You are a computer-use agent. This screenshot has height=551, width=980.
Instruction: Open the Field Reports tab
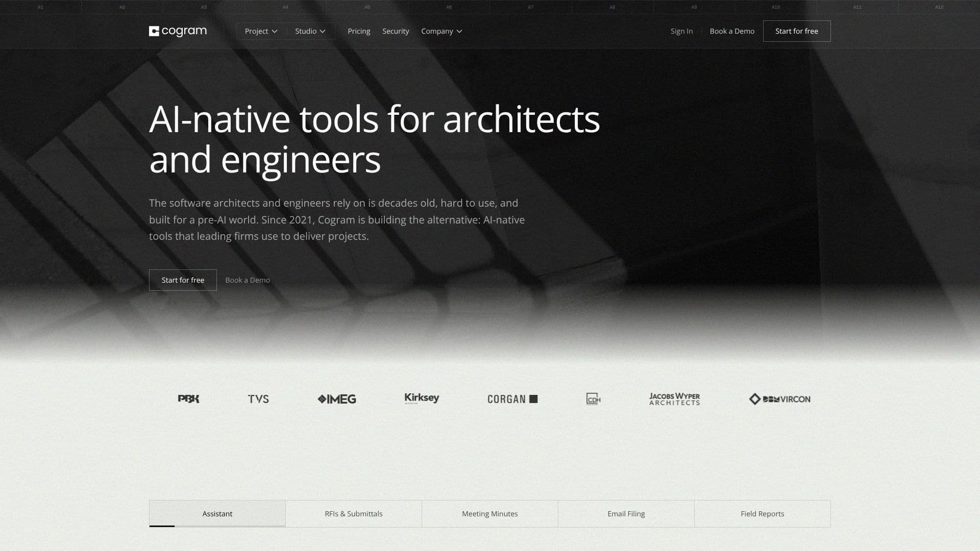[x=763, y=514]
